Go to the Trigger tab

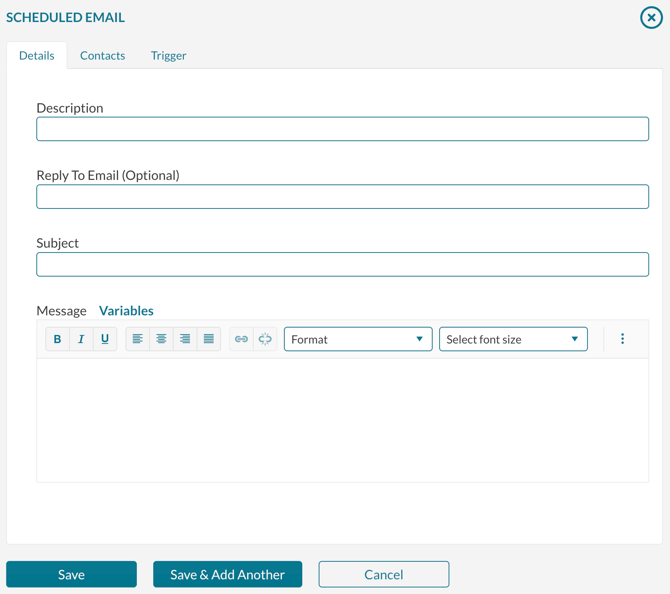tap(168, 56)
